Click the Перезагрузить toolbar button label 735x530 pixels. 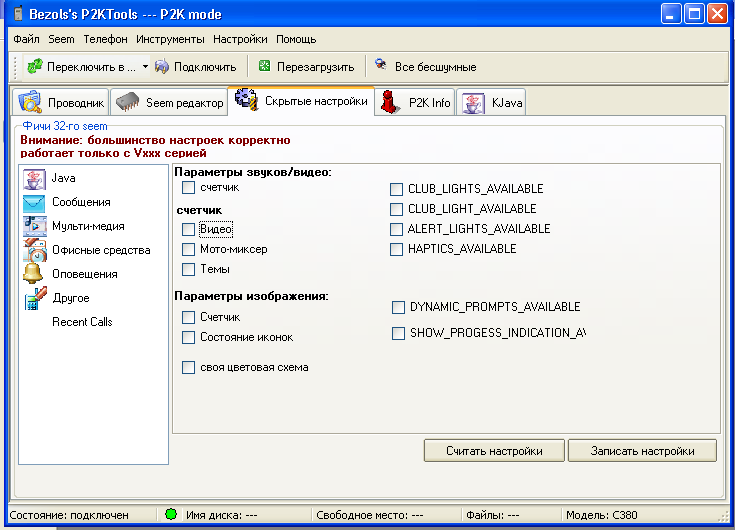315,67
